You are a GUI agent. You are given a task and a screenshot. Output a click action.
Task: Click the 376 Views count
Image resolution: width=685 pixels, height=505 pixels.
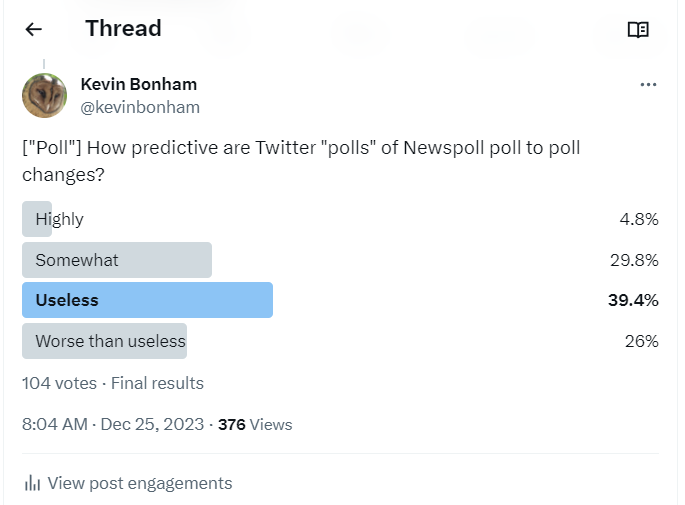click(255, 425)
